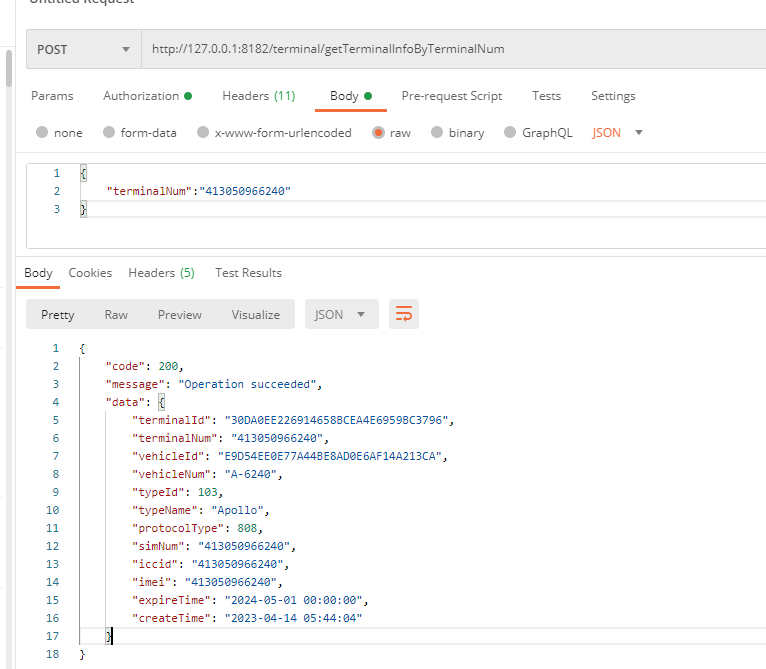Switch to Preview response view
Screen dimensions: 766x669
pos(180,314)
